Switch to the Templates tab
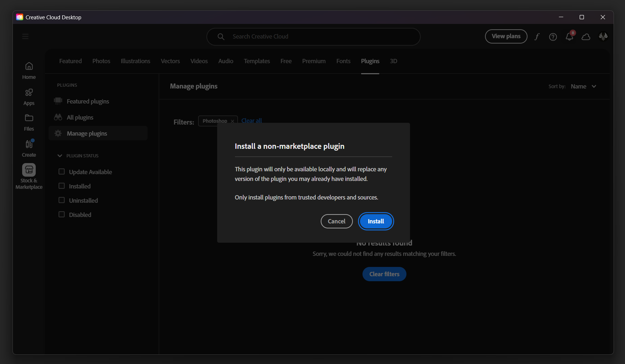Screen dimensions: 625x364 coord(257,61)
